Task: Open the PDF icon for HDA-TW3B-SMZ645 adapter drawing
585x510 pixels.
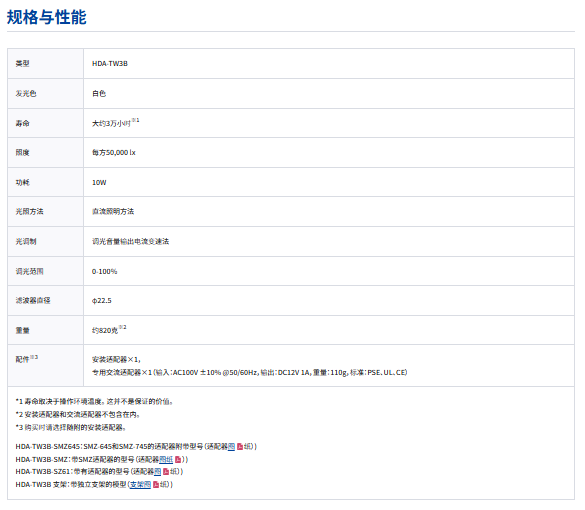Action: (240, 446)
